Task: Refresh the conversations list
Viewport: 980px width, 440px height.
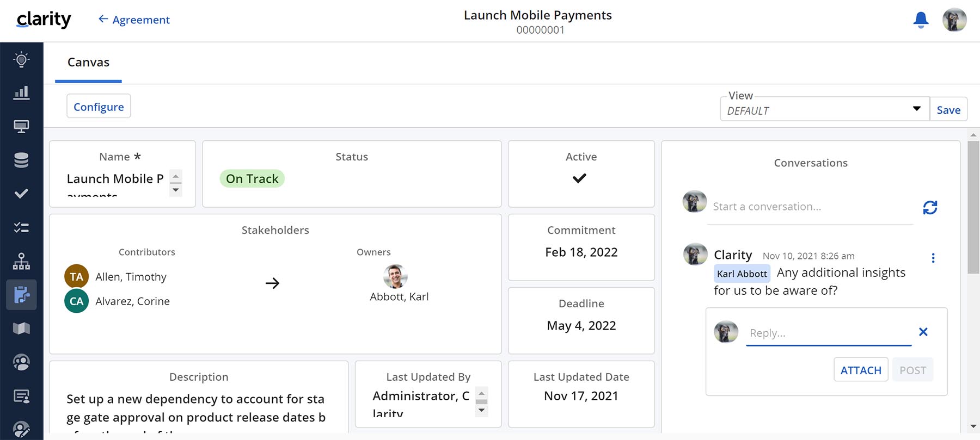Action: point(930,207)
